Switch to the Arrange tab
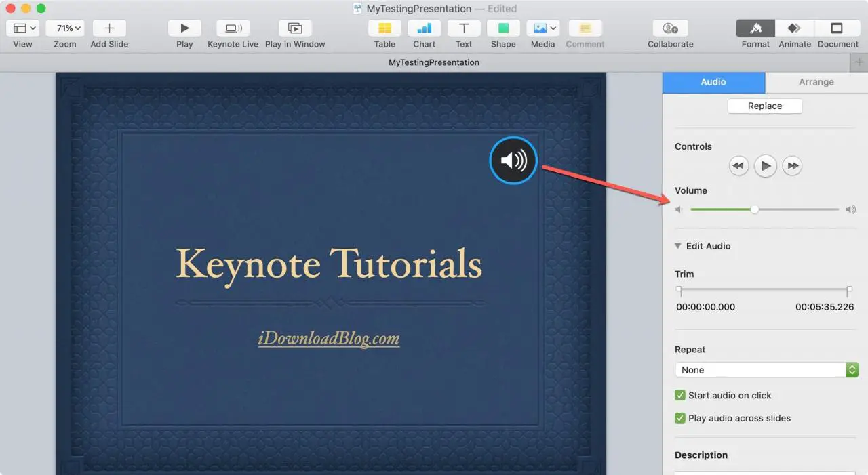This screenshot has height=475, width=868. click(816, 82)
